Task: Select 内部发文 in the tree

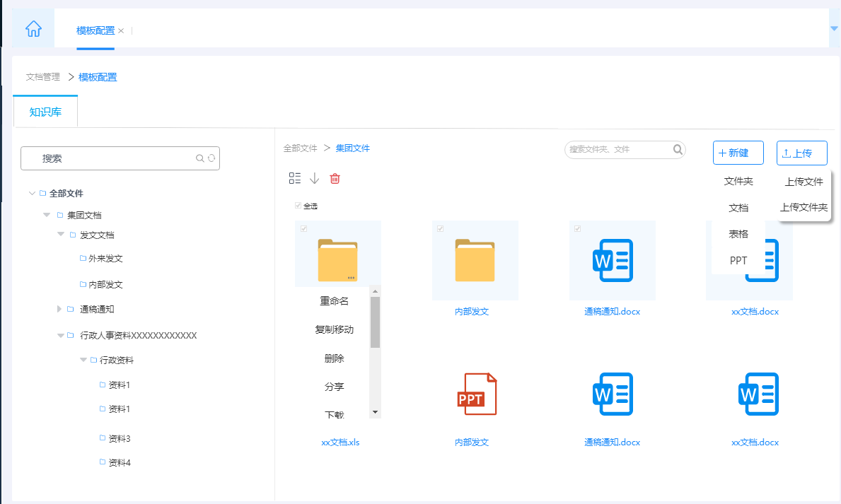Action: 105,284
